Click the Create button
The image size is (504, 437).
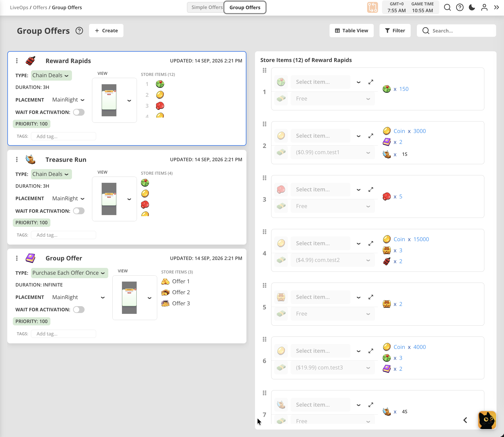pos(106,31)
